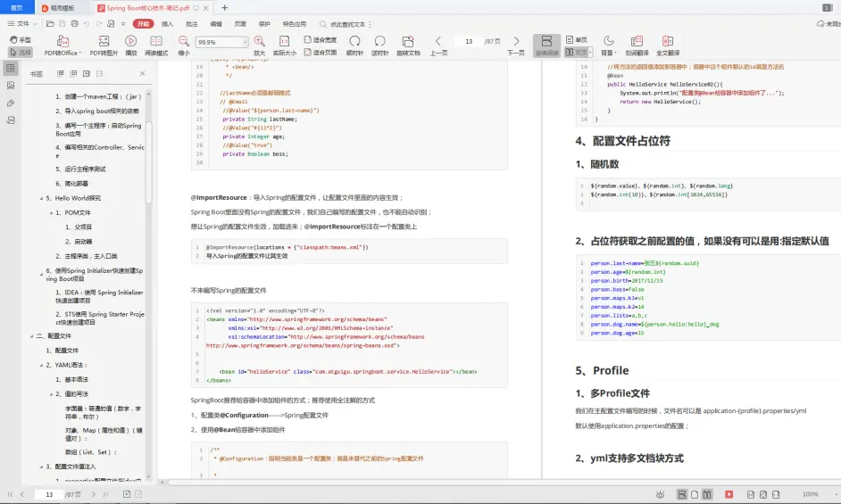Open a new tab with the plus button
The image size is (841, 504).
pos(225,7)
